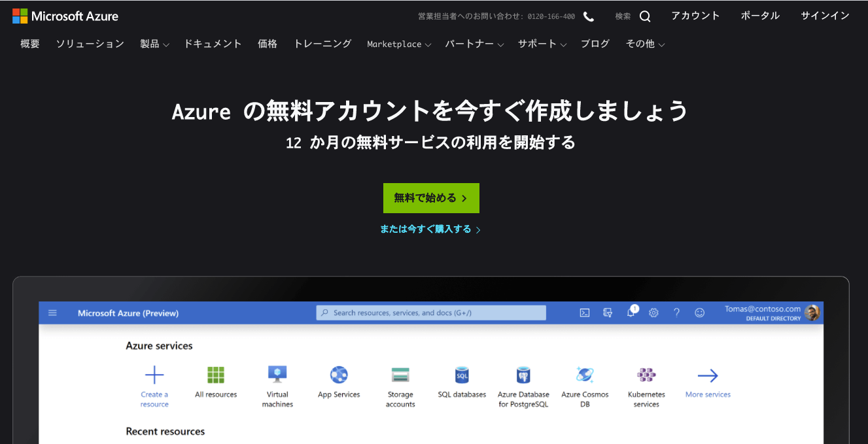Open the SQL databases icon
The width and height of the screenshot is (868, 444).
point(462,375)
